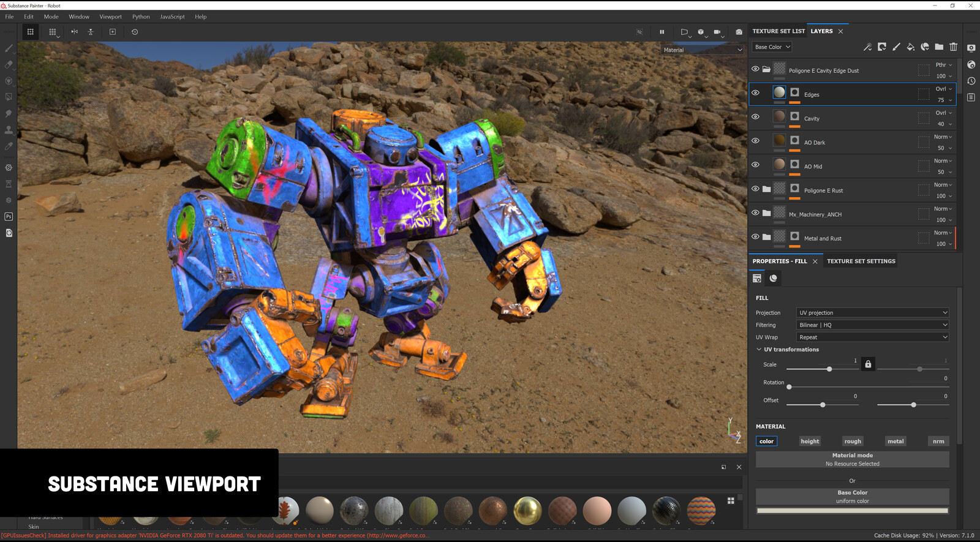Open the Mode menu
This screenshot has height=542, width=980.
(51, 17)
